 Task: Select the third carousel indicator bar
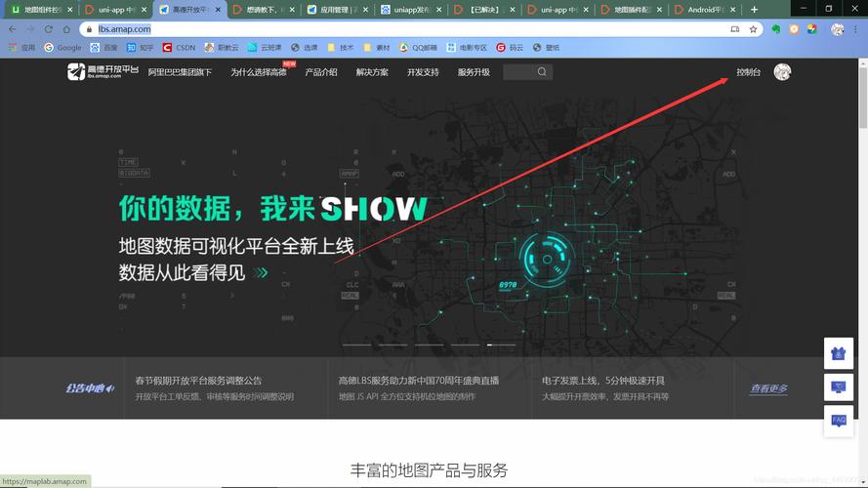429,345
